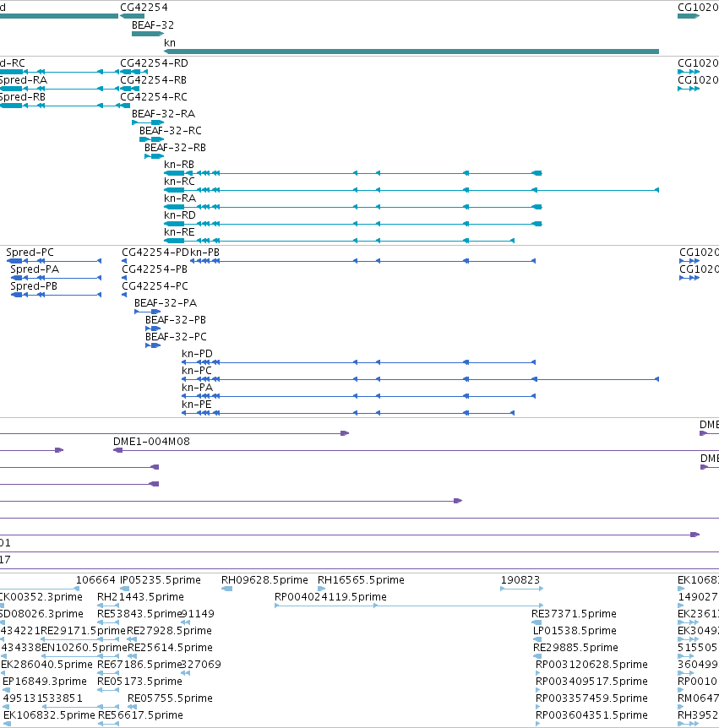Select EST RE56617.5prime
Viewport: 719px width, 728px height.
(108, 724)
